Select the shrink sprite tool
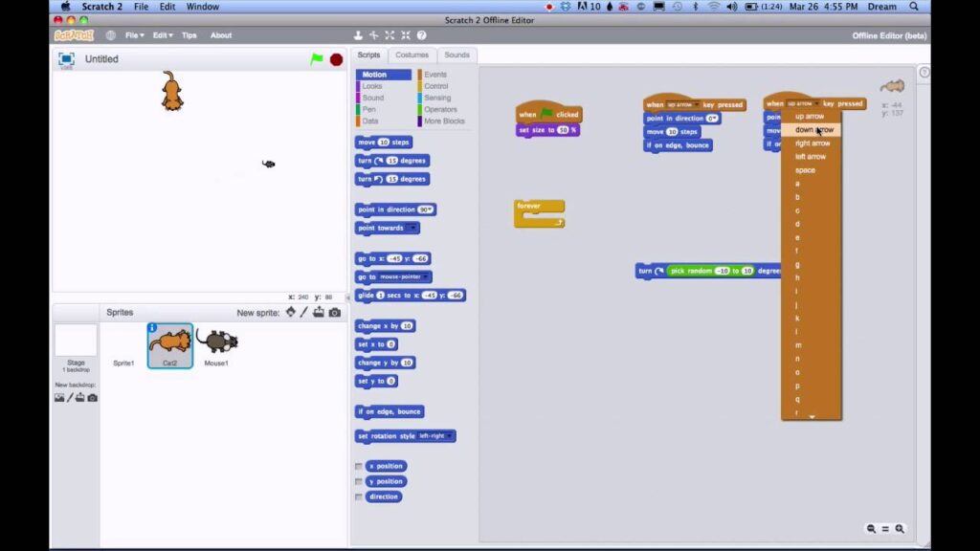The height and width of the screenshot is (551, 980). click(406, 34)
